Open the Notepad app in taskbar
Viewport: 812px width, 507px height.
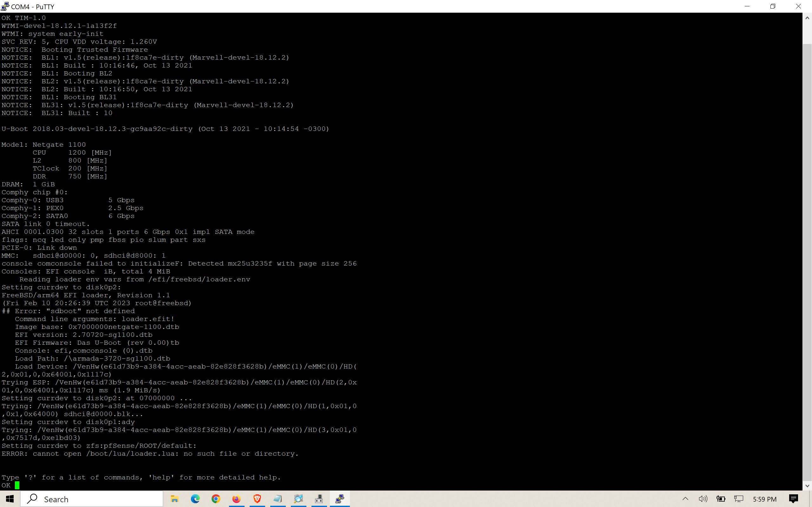(278, 499)
